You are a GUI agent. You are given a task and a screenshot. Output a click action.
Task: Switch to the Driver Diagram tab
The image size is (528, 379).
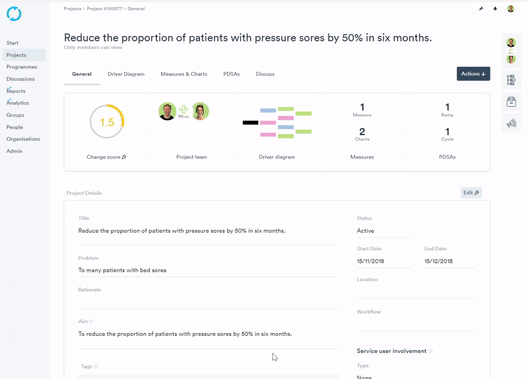[126, 74]
